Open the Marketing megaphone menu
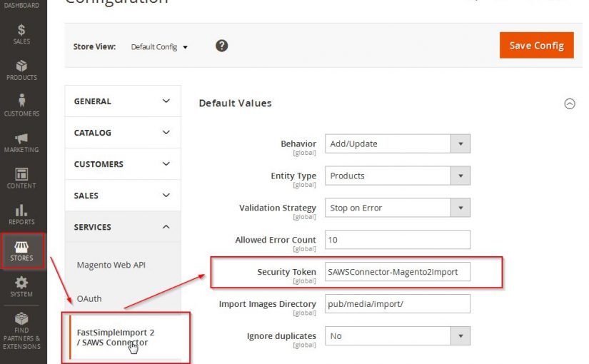 point(21,142)
